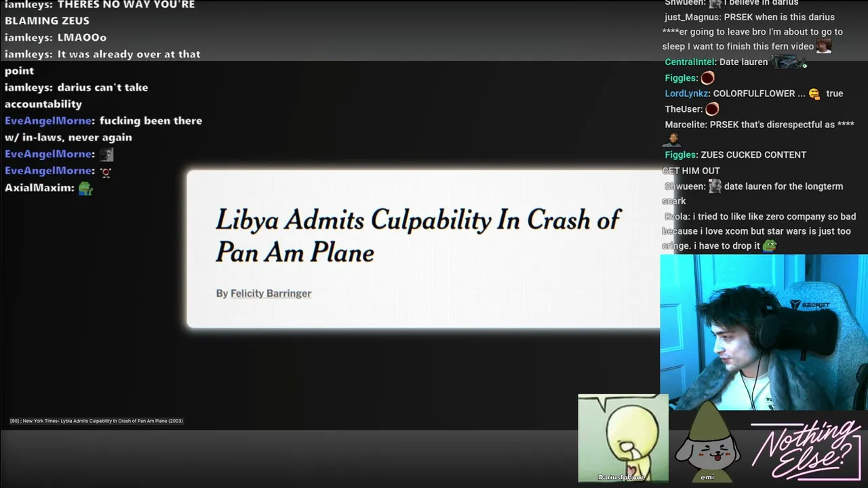
Task: Open the Darius iPhone duck thumbnail
Action: click(623, 438)
